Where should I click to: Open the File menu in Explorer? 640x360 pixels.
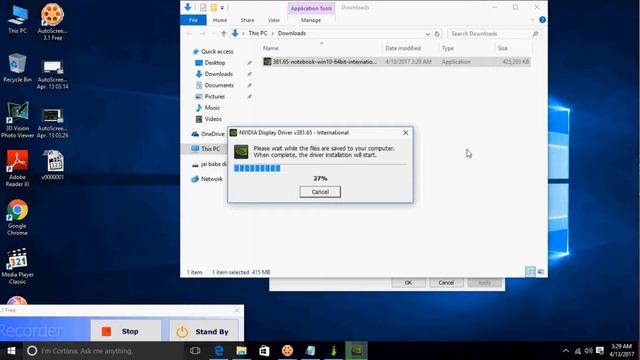193,20
